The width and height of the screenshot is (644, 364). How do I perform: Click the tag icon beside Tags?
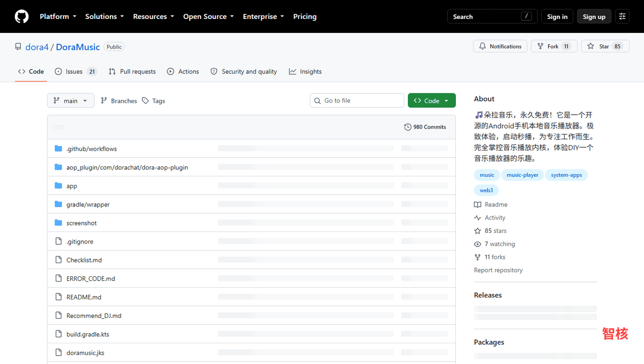[x=146, y=101]
